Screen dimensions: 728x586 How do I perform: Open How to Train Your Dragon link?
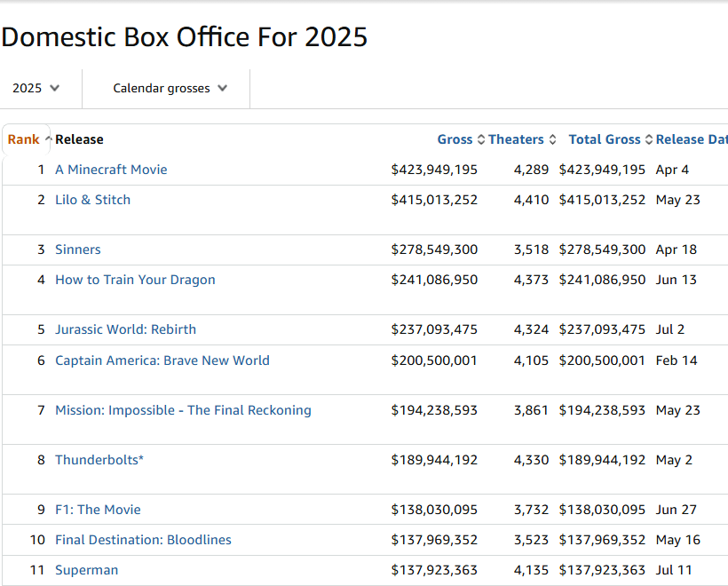135,280
